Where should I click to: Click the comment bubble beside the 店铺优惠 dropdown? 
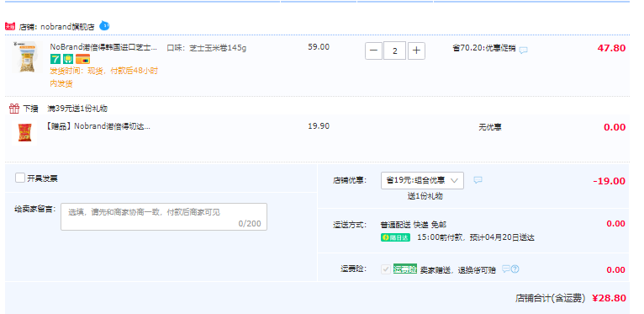[478, 180]
